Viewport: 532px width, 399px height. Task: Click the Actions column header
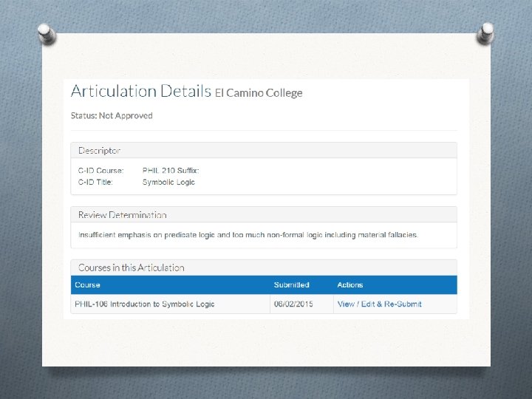(350, 285)
